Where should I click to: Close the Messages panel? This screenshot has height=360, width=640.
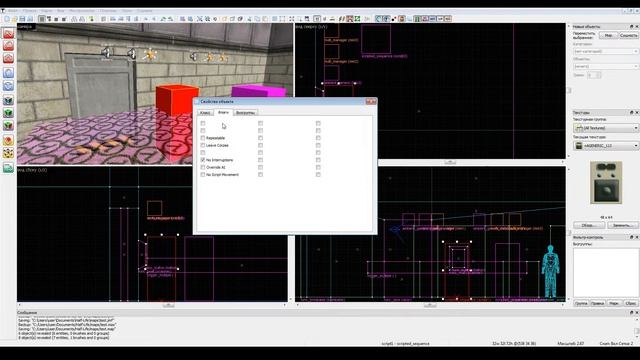636,313
